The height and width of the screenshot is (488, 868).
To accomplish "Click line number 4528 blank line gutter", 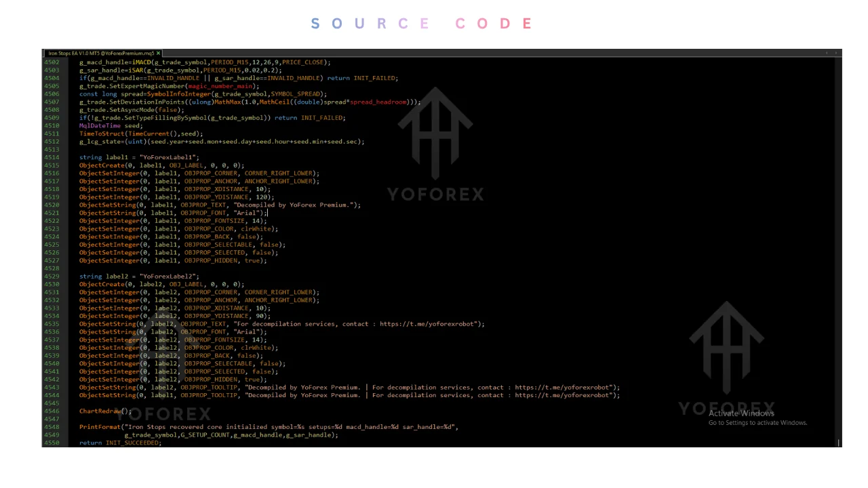I will click(52, 268).
